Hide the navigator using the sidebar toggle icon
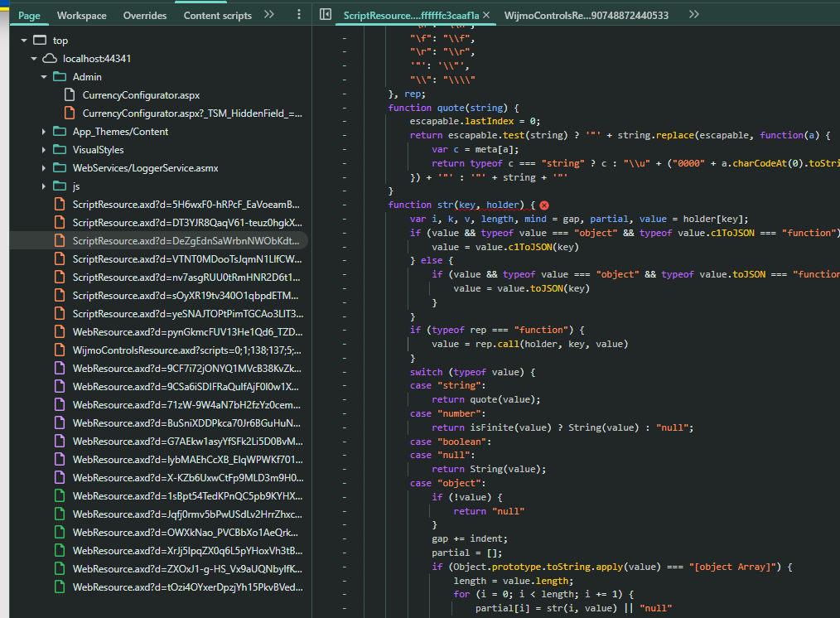Screen dimensions: 840x618 point(326,15)
